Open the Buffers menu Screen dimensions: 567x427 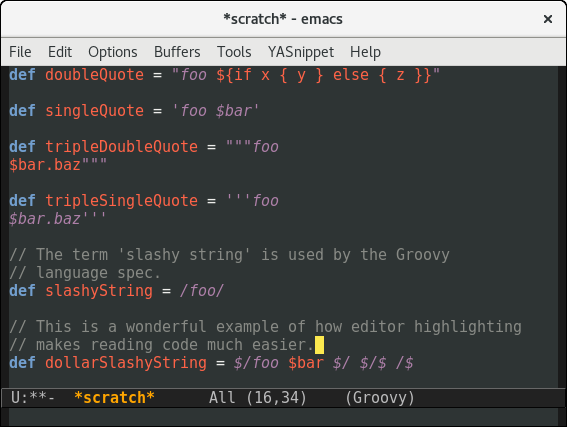[177, 52]
